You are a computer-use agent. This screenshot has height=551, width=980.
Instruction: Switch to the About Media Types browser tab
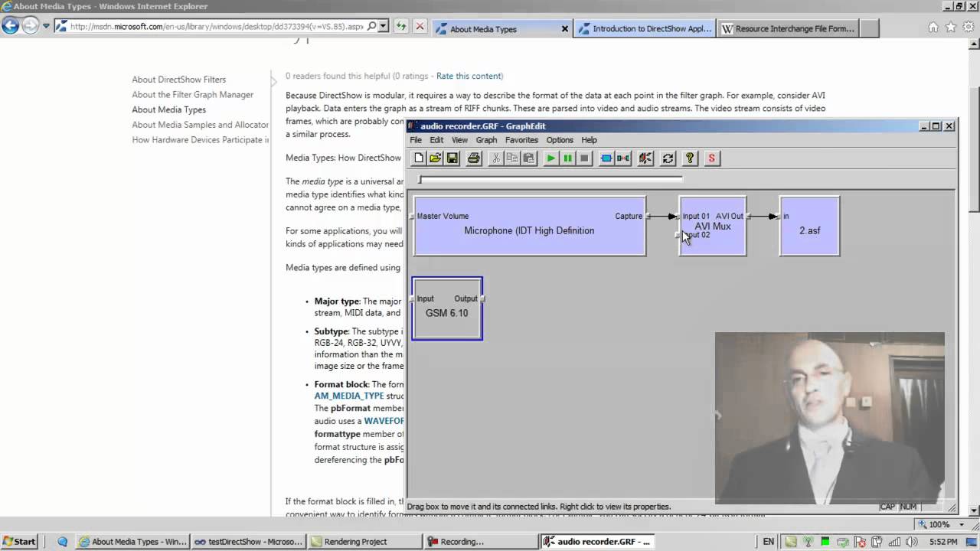point(501,29)
